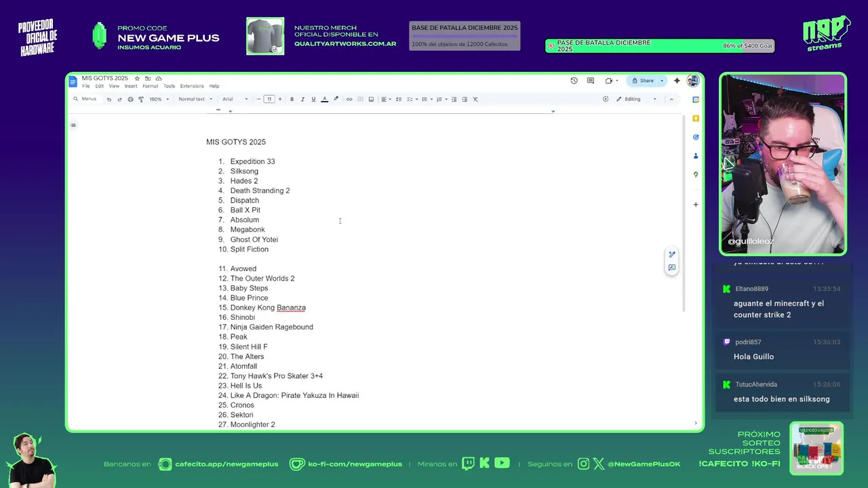Open the text alignment dropdown
868x488 pixels.
tap(385, 99)
